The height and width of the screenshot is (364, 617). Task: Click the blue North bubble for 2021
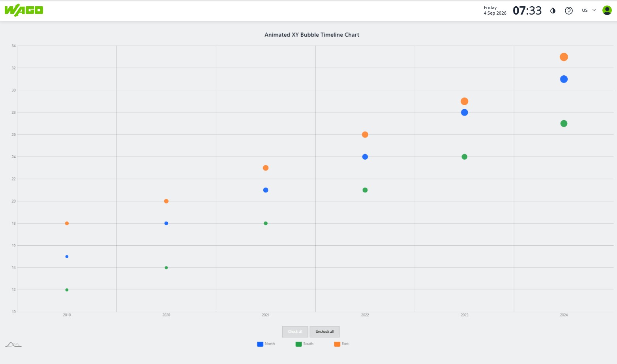point(266,190)
